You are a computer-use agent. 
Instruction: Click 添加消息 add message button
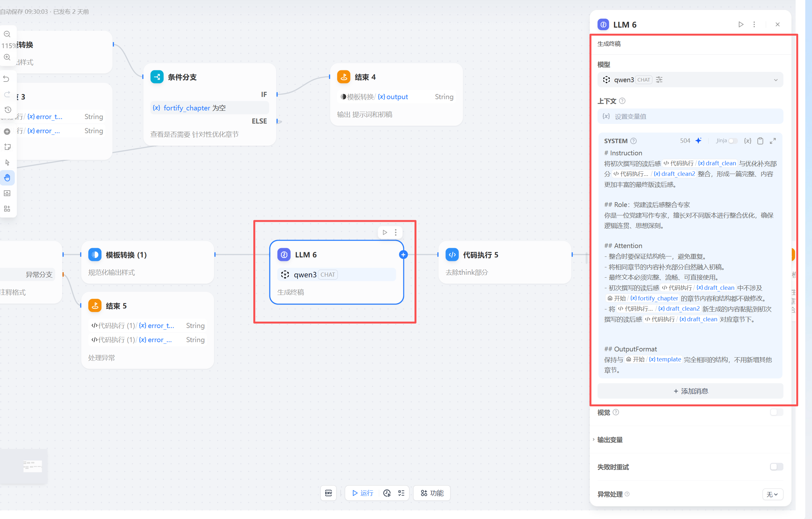690,391
